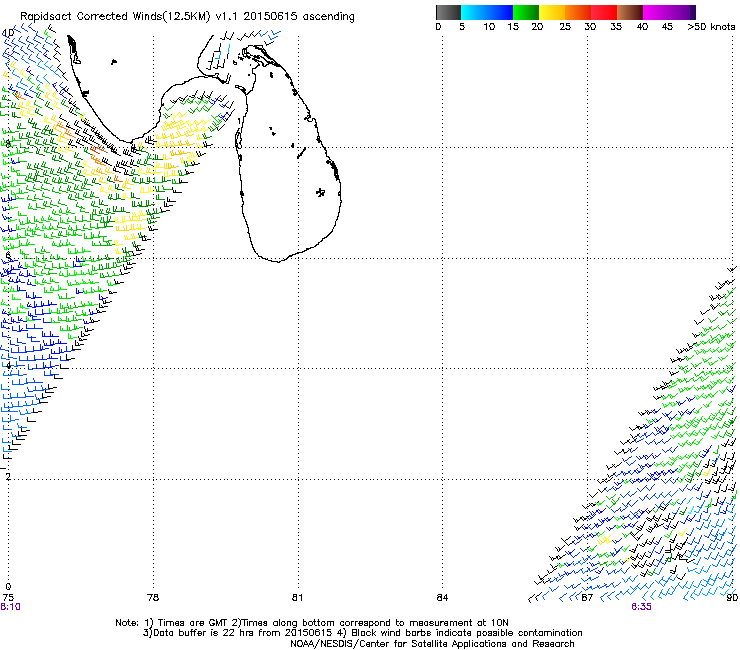The image size is (740, 650).
Task: Click the longitude label 84
Action: tap(442, 598)
